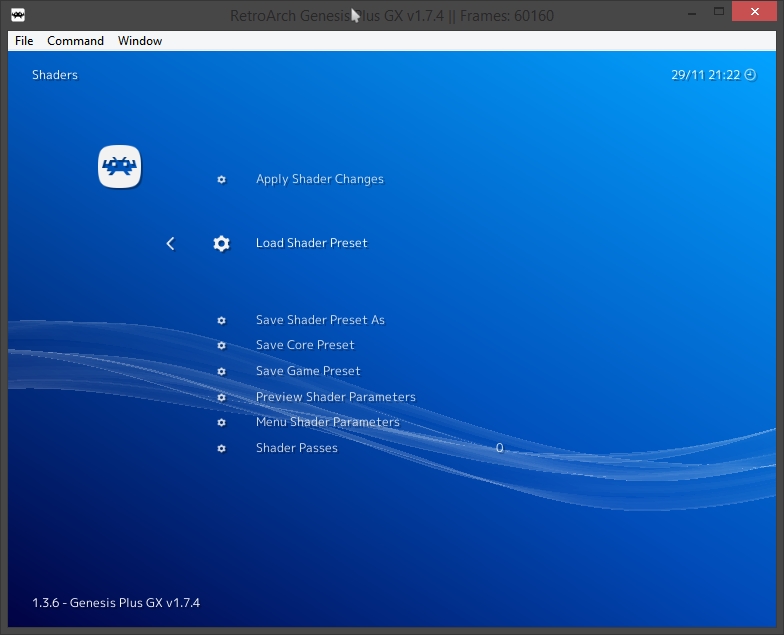Choose Save Game Preset

click(308, 371)
